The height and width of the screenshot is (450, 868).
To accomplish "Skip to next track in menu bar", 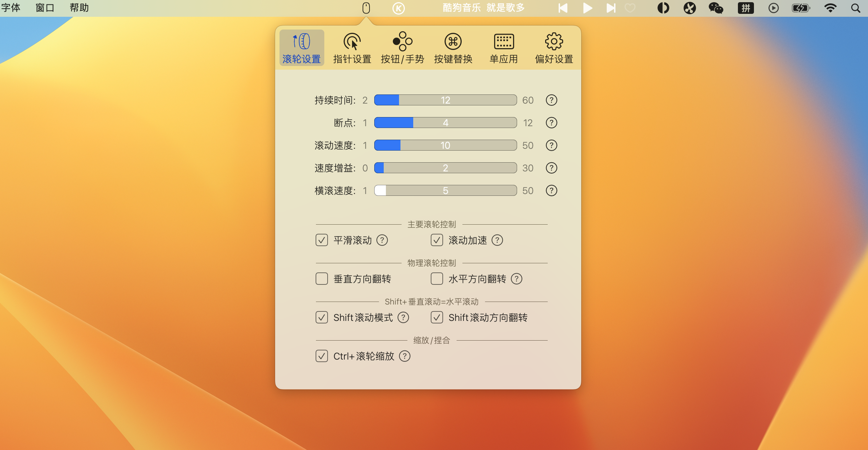I will (611, 8).
